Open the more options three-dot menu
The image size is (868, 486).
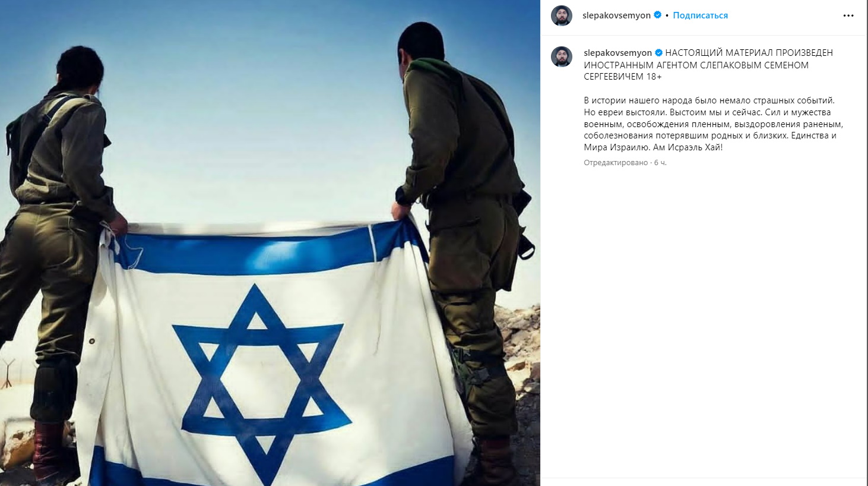tap(848, 15)
